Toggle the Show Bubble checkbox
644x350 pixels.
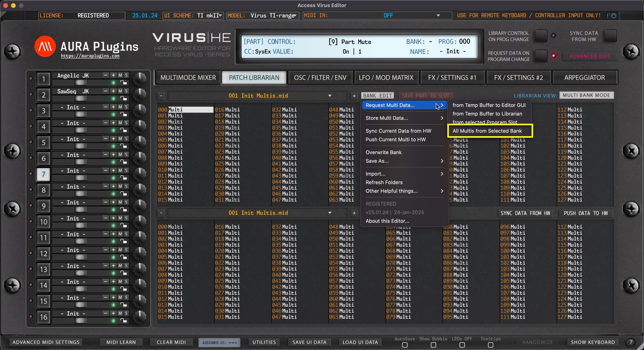pyautogui.click(x=433, y=345)
